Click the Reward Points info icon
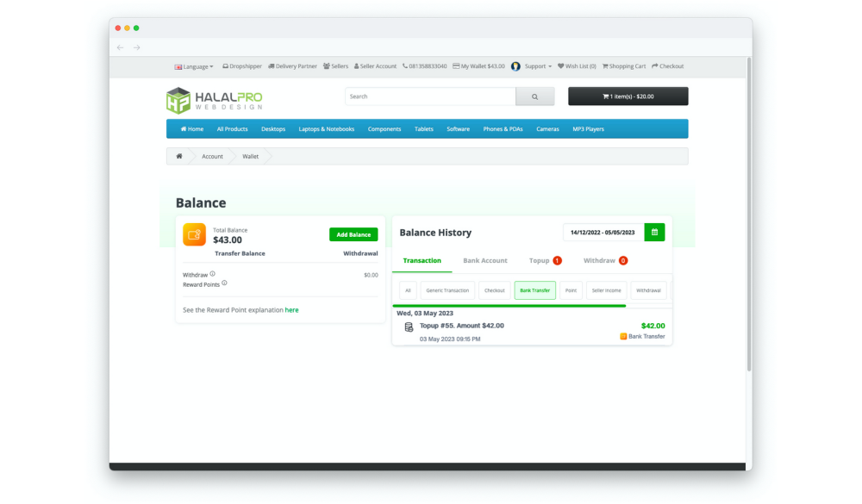The height and width of the screenshot is (504, 862). coord(224,283)
